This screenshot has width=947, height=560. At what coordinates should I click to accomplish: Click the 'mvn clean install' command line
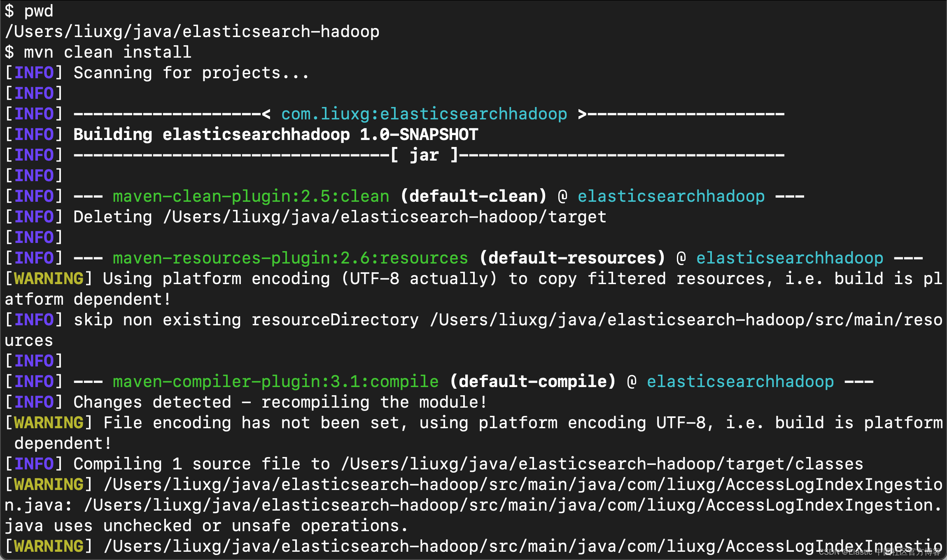click(x=107, y=52)
